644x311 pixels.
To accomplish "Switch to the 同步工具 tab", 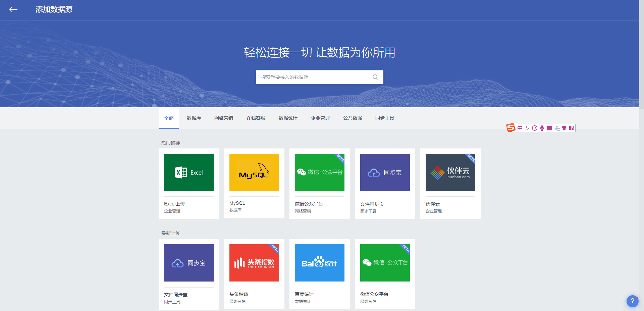I will (x=385, y=118).
